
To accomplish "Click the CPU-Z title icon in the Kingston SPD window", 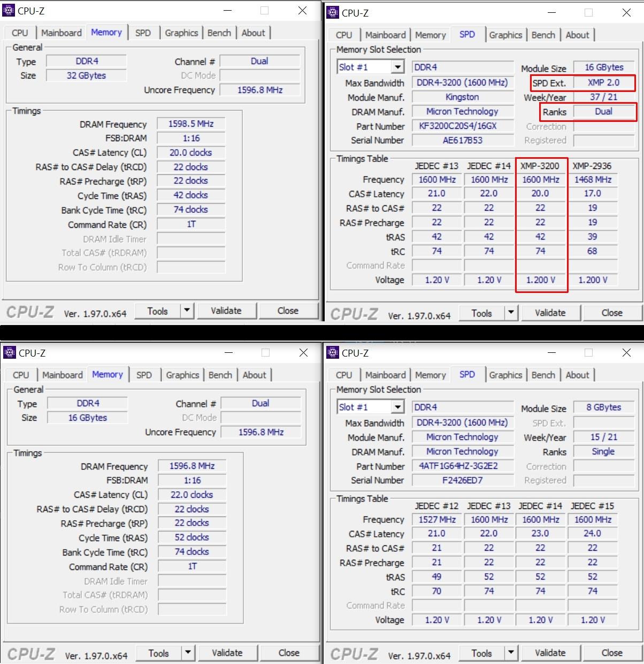I will [x=333, y=12].
